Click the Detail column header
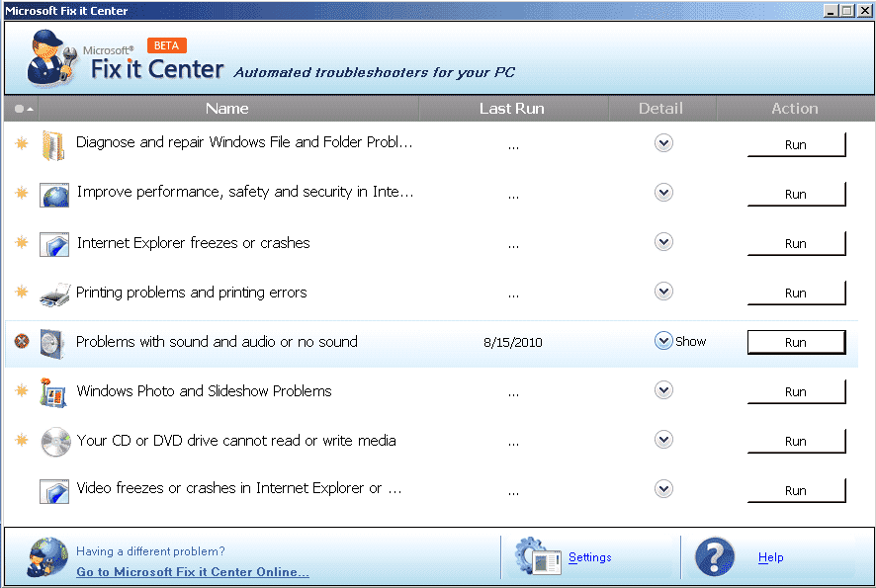Viewport: 876px width, 588px height. pyautogui.click(x=660, y=109)
